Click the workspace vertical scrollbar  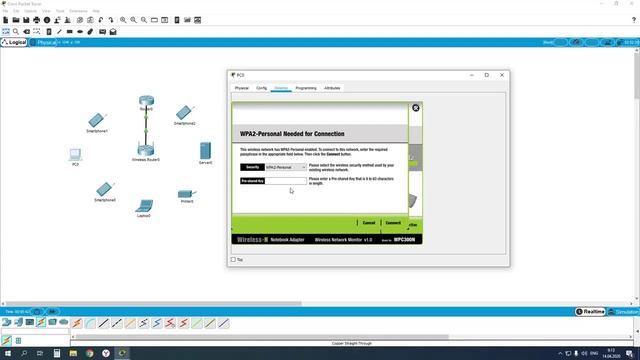coord(637,77)
